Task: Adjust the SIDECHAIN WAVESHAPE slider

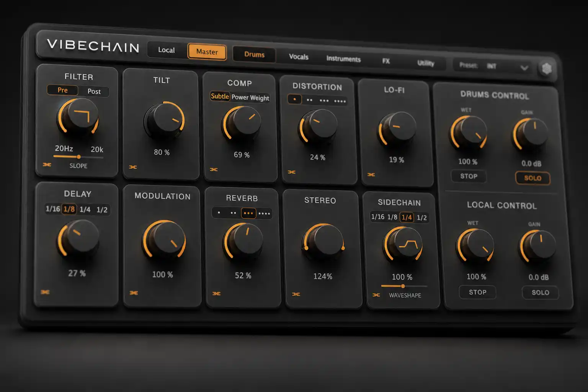Action: [x=404, y=286]
